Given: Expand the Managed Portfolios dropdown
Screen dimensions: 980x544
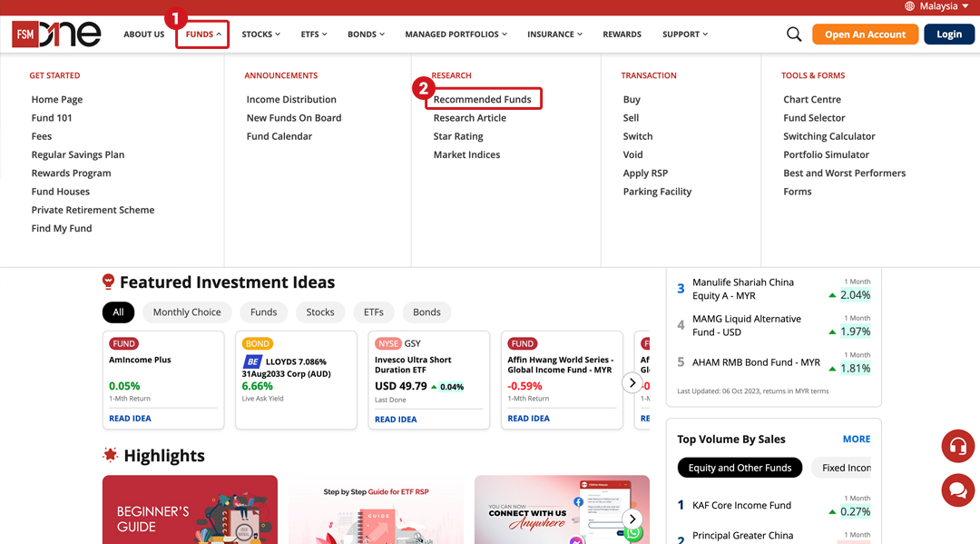Looking at the screenshot, I should coord(456,35).
